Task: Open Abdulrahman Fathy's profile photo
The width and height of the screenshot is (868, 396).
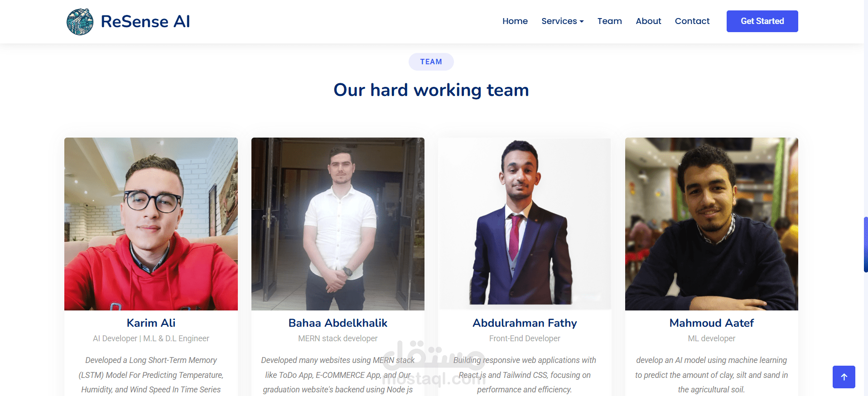Action: (x=525, y=224)
